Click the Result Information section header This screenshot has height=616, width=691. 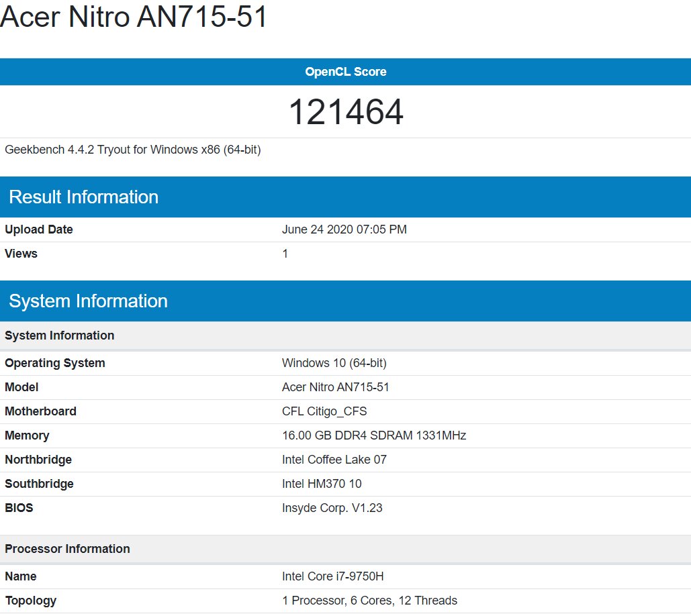coord(83,197)
